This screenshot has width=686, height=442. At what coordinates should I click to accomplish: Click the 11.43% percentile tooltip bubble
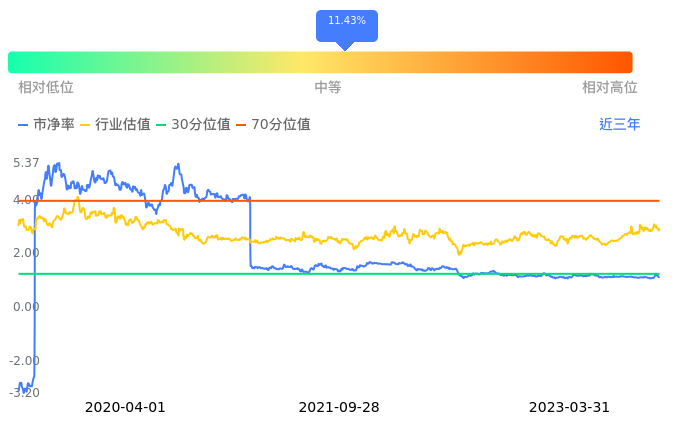(x=346, y=22)
